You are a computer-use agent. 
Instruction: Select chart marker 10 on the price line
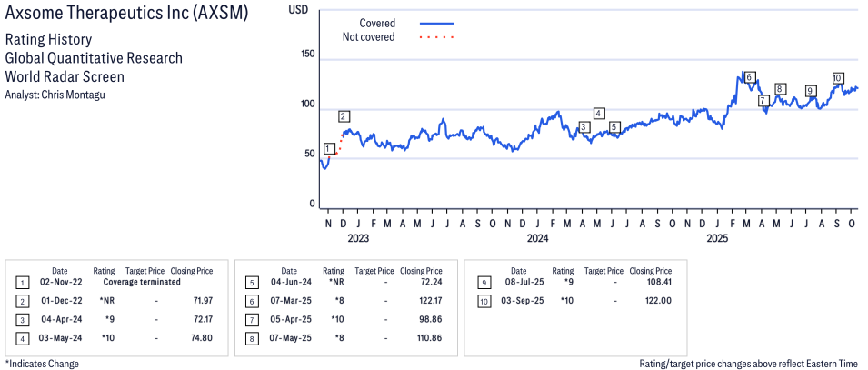[837, 78]
